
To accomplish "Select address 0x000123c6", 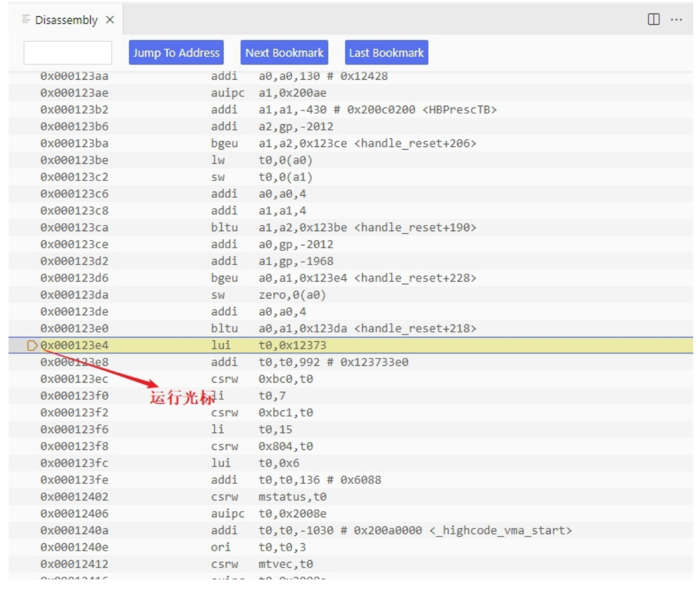I will (x=75, y=194).
